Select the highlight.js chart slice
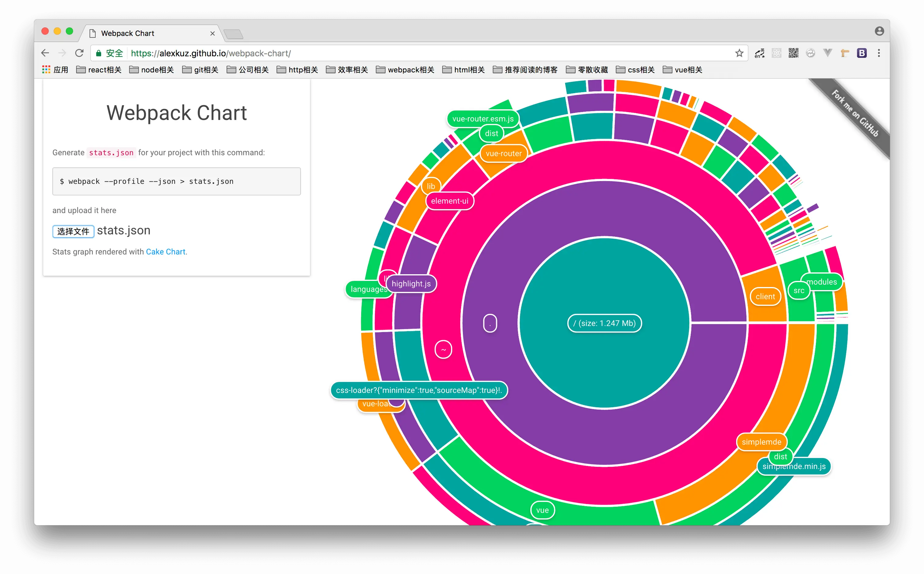 pyautogui.click(x=411, y=284)
